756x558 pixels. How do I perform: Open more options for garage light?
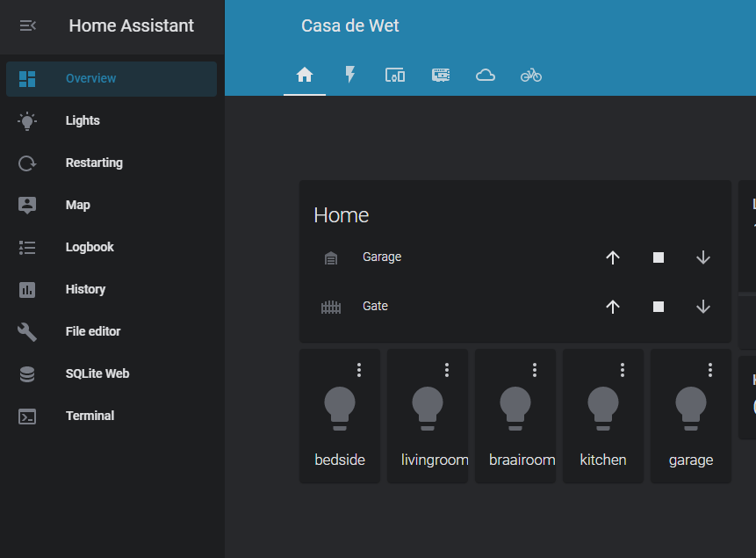click(x=710, y=370)
